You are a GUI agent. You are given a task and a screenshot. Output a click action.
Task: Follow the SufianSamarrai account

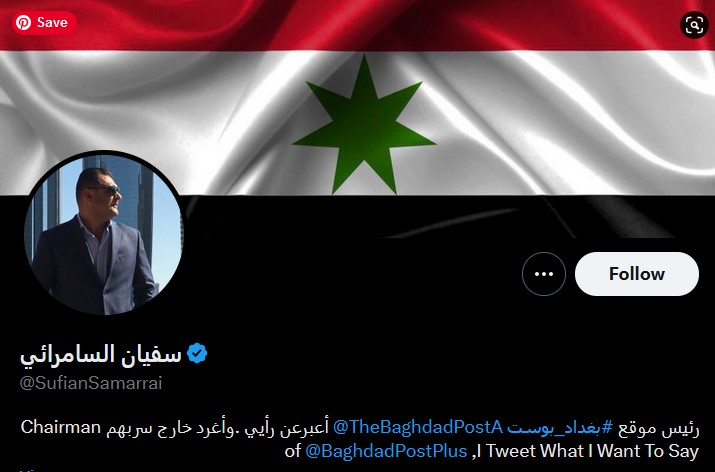pos(637,274)
